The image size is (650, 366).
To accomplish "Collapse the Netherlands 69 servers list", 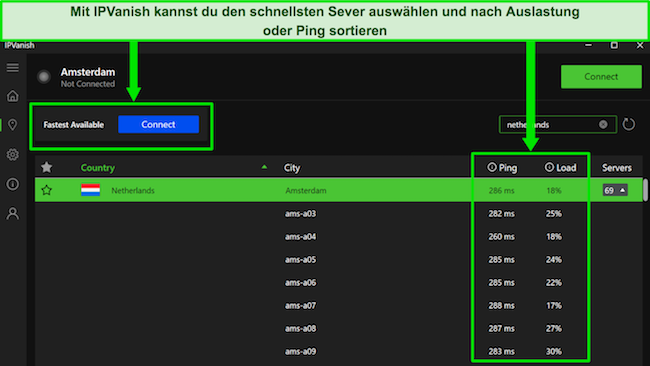I will pos(615,190).
